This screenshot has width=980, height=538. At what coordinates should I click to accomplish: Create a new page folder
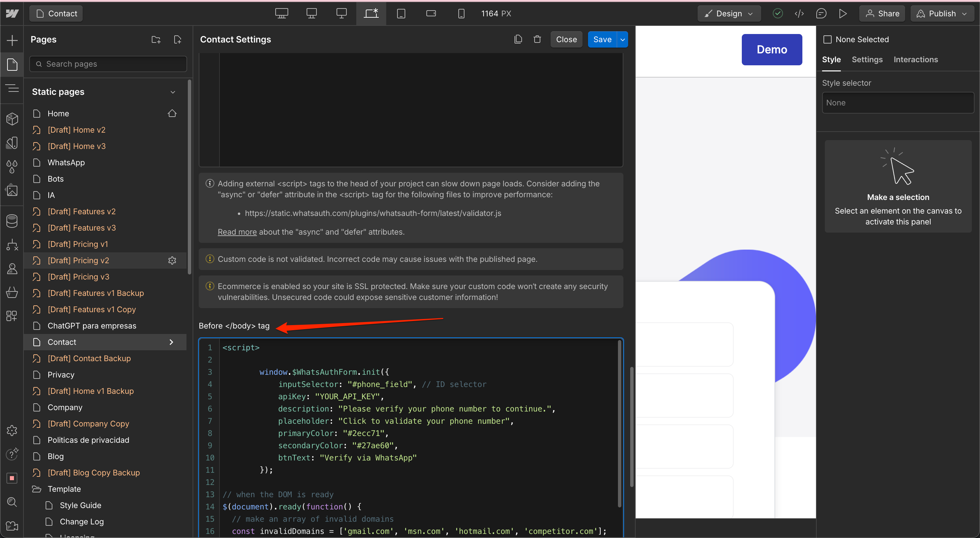[x=156, y=39]
